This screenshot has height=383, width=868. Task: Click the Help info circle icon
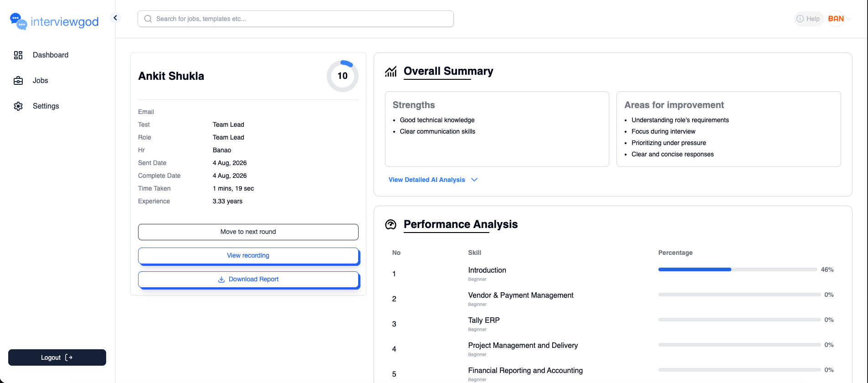tap(800, 19)
